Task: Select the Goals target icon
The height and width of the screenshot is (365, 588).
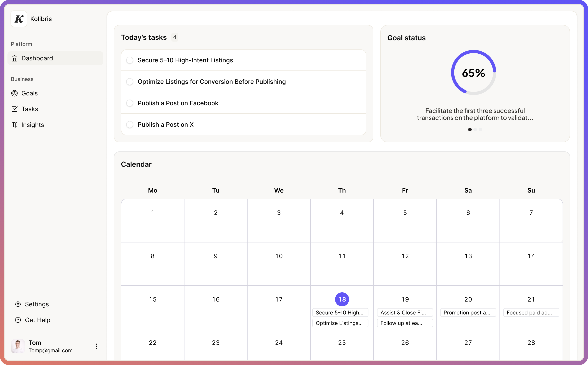Action: 15,93
